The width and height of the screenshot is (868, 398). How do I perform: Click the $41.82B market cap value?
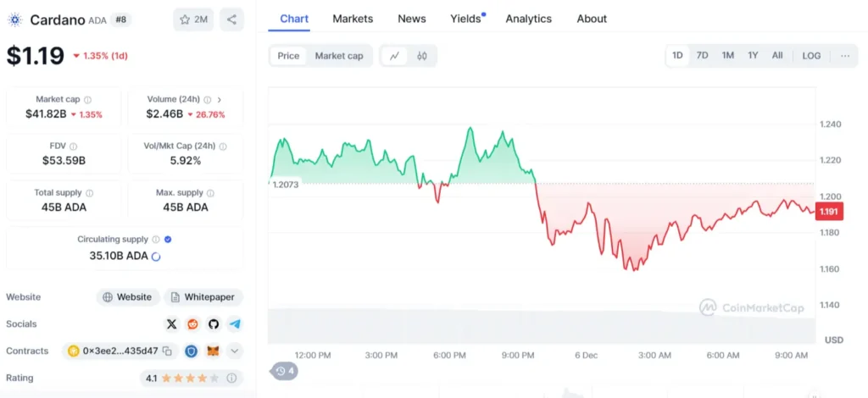click(46, 114)
